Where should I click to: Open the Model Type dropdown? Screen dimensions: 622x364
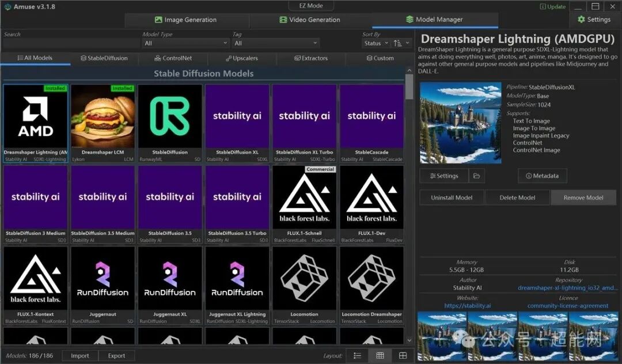pyautogui.click(x=185, y=43)
